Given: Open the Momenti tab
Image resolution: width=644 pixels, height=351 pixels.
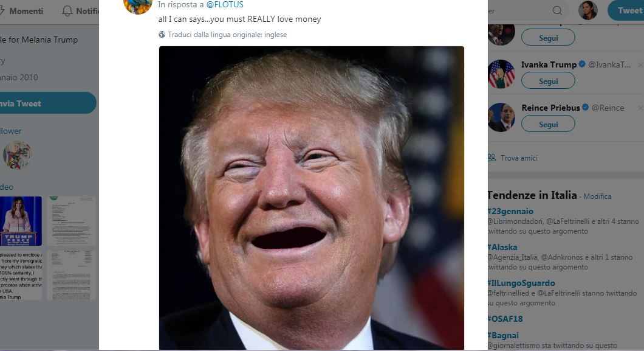Looking at the screenshot, I should [x=26, y=11].
